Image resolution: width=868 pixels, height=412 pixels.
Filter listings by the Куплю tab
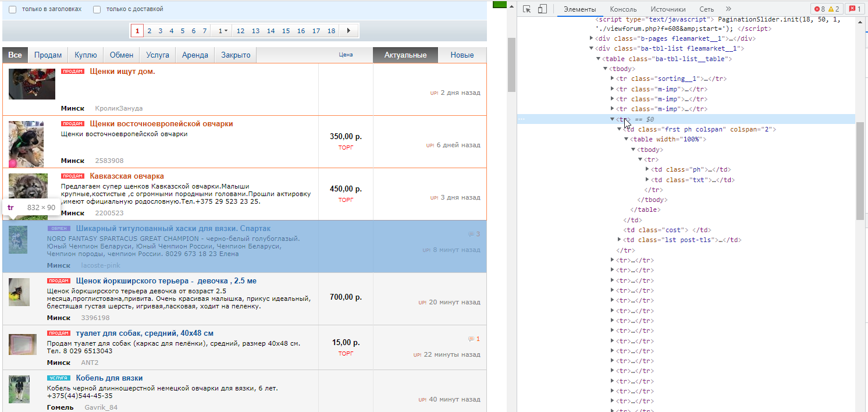pos(86,55)
